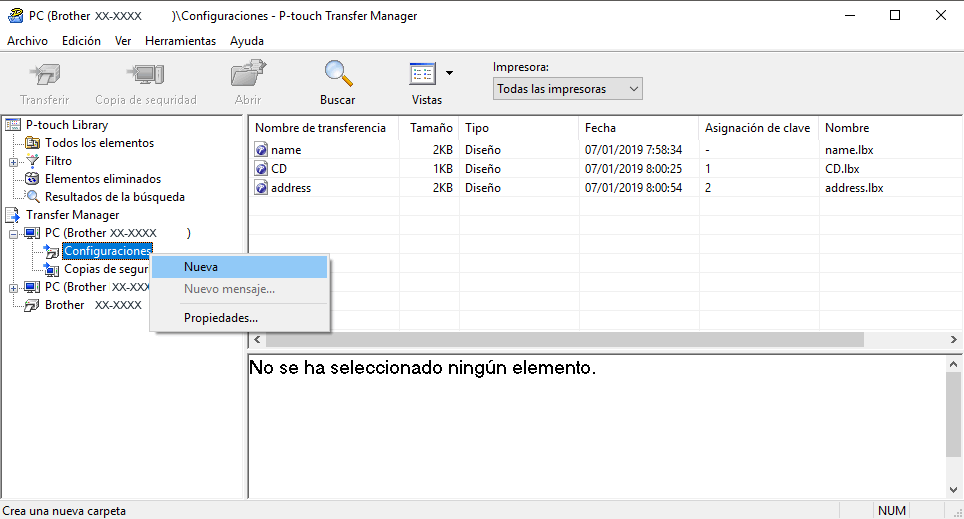This screenshot has width=964, height=519.
Task: Click the Configuraciones folder icon
Action: tap(51, 251)
